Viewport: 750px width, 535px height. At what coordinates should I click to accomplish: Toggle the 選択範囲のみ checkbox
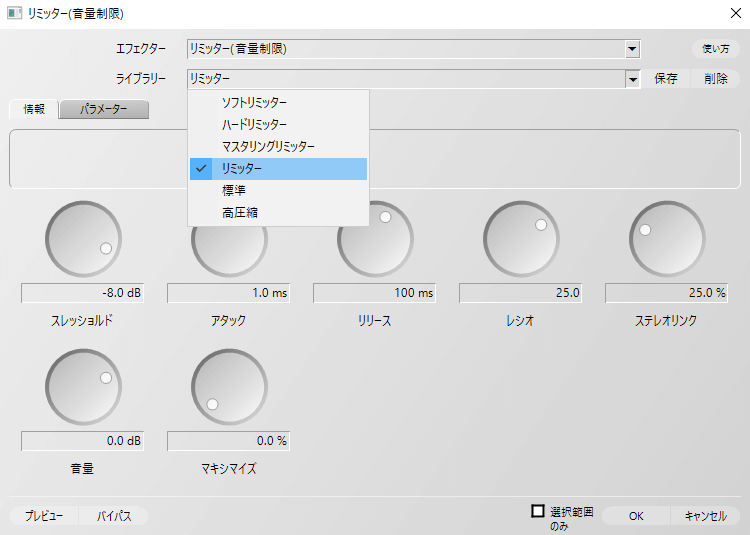(538, 511)
